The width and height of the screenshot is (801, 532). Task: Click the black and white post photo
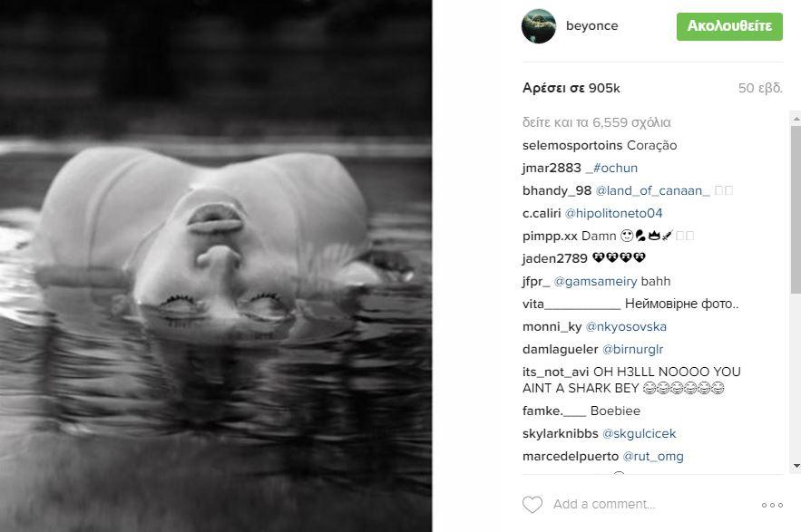(216, 266)
